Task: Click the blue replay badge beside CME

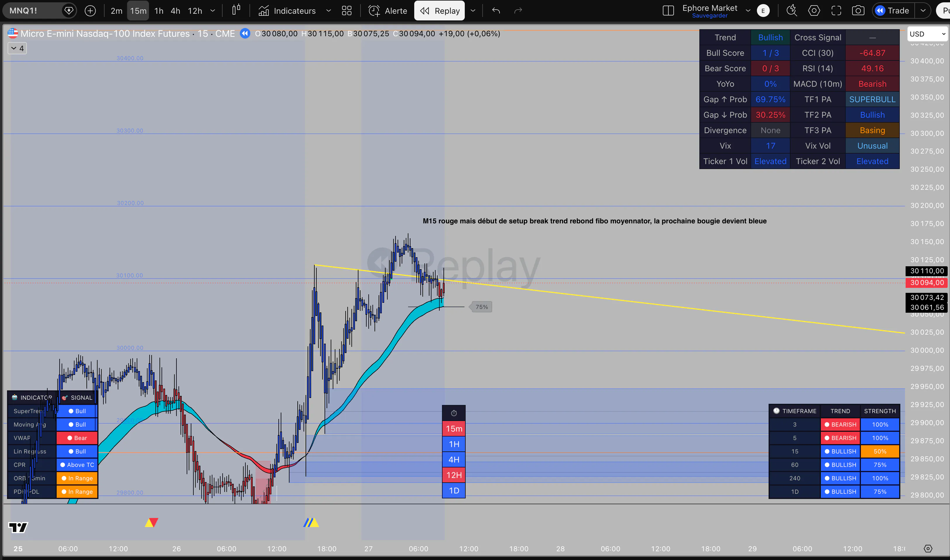Action: coord(245,34)
